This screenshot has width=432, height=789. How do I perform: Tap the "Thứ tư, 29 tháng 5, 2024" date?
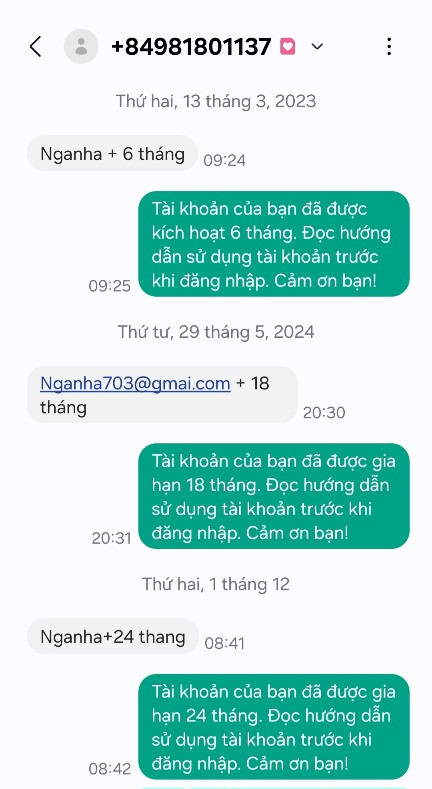click(216, 332)
